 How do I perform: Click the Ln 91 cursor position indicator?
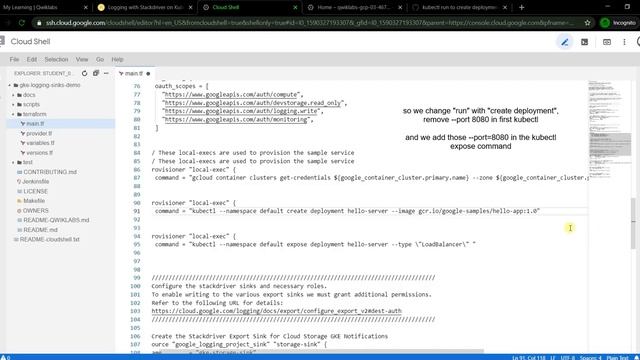click(x=529, y=358)
